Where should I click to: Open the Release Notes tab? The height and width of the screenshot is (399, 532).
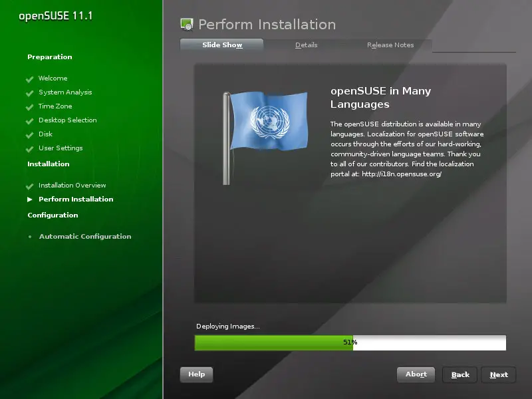click(390, 45)
